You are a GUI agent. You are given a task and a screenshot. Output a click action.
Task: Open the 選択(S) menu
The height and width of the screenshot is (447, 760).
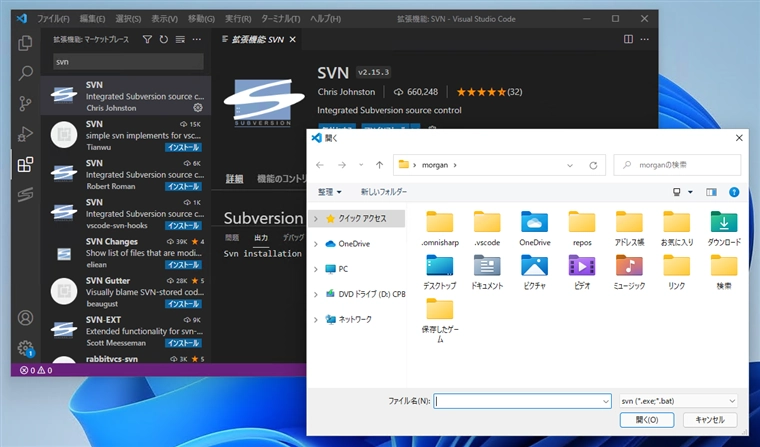128,19
